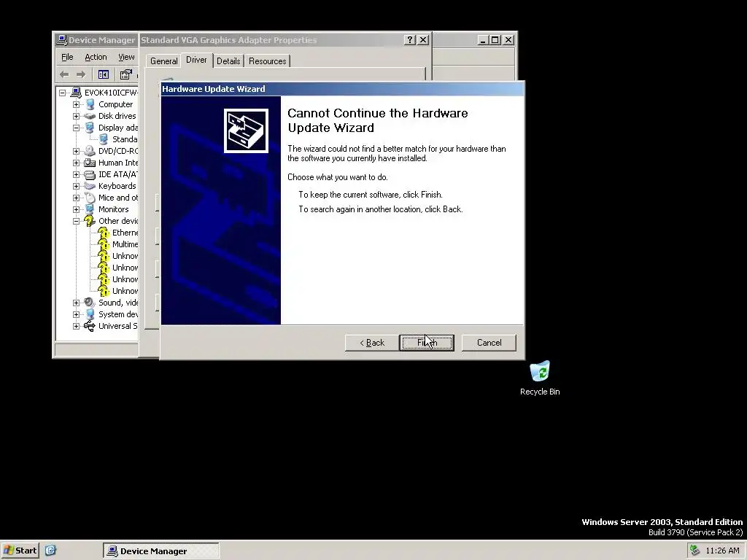
Task: Expand the Sound, video node
Action: 76,303
